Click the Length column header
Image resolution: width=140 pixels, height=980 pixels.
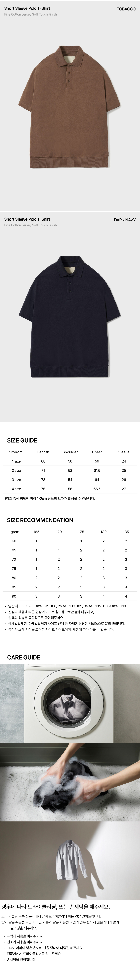pyautogui.click(x=43, y=452)
